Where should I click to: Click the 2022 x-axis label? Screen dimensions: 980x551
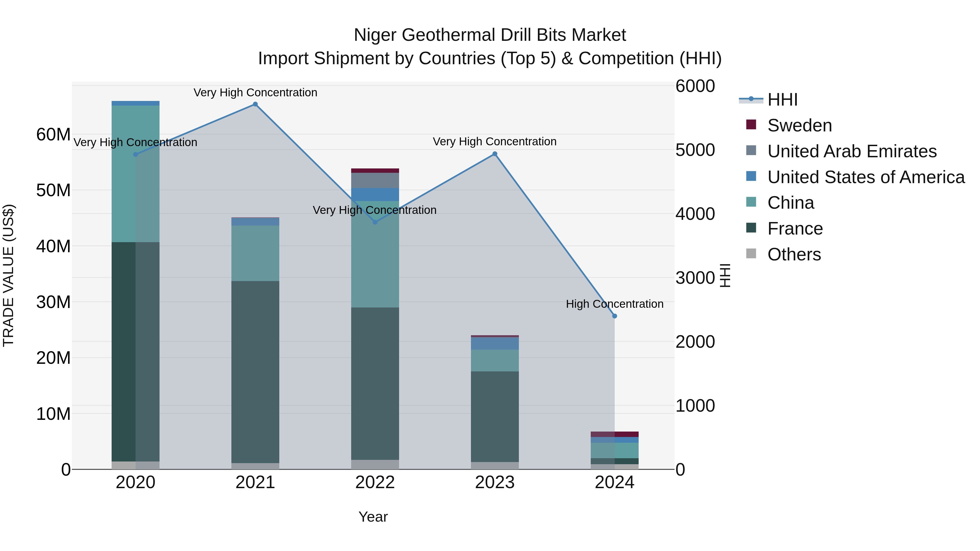tap(375, 482)
